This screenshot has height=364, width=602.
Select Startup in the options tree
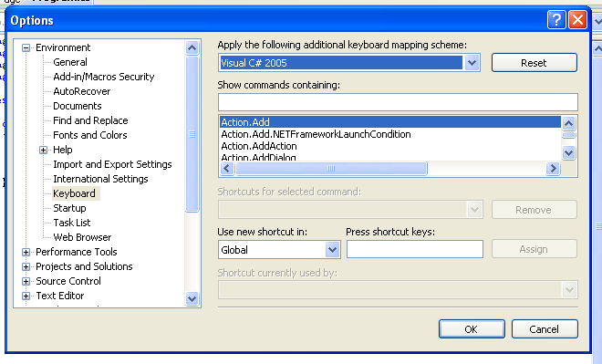point(69,208)
